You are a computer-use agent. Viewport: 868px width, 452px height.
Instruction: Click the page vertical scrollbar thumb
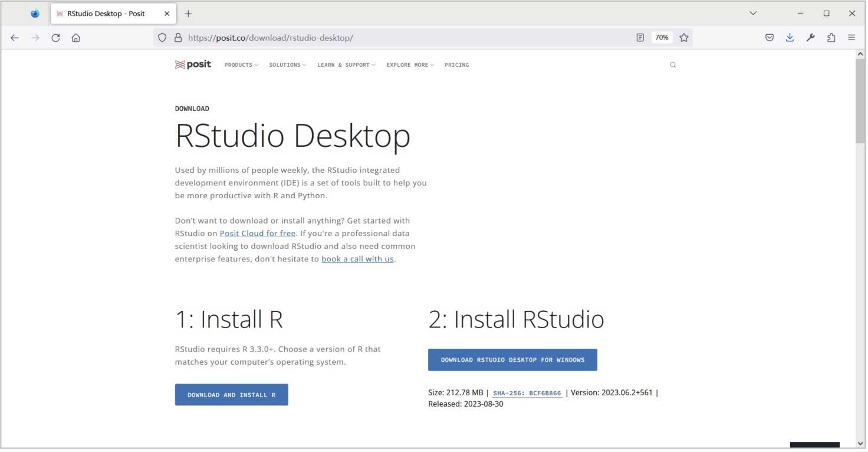861,100
